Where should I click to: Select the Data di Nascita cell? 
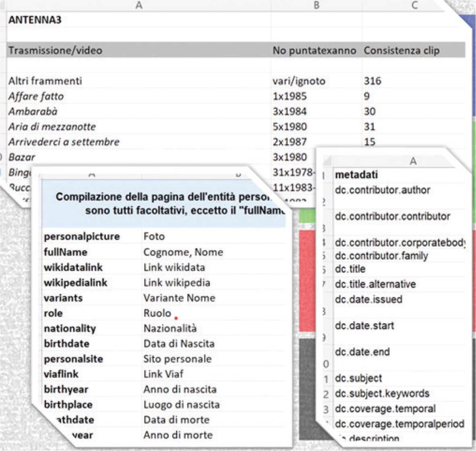pyautogui.click(x=213, y=343)
